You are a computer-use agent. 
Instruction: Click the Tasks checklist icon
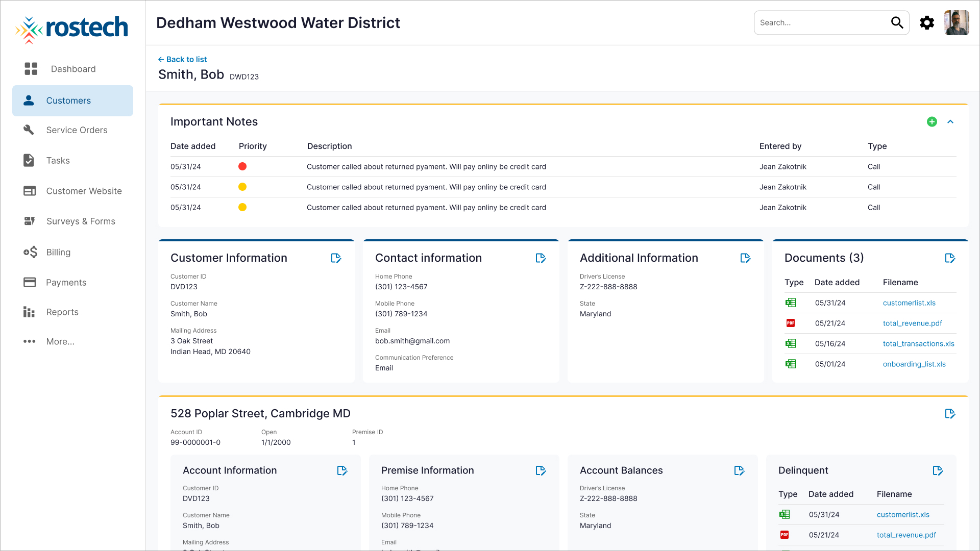click(x=29, y=160)
